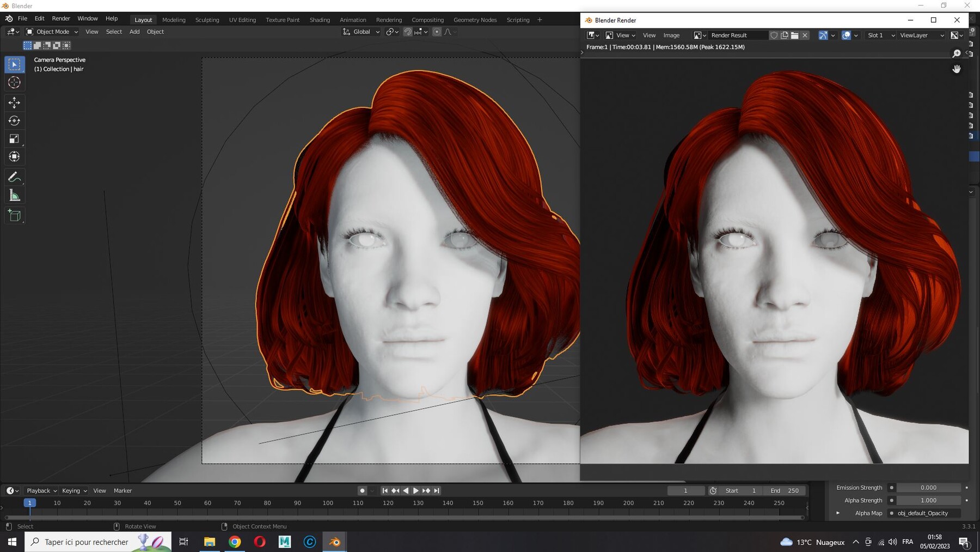Open Slot 1 dropdown
Screen dimensions: 980x552
880,35
